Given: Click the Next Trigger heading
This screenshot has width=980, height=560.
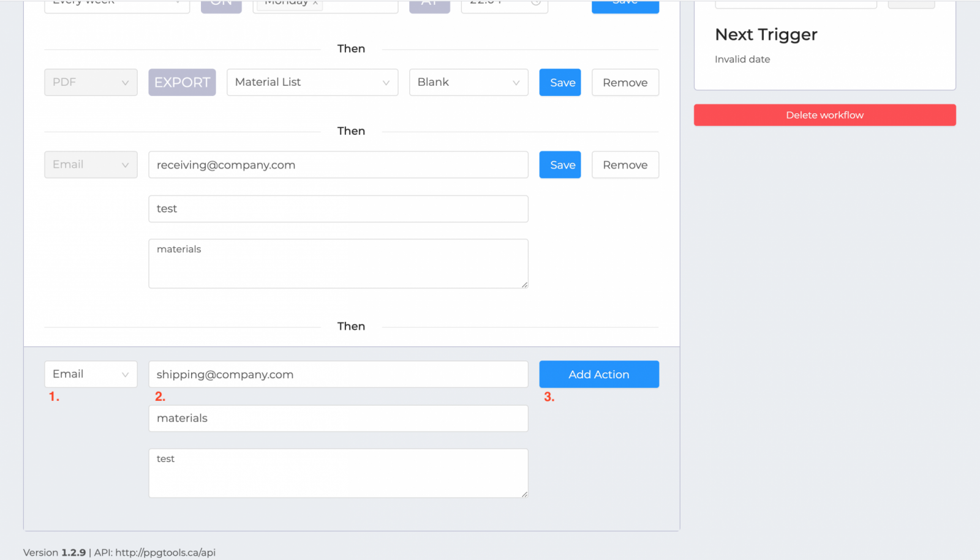Looking at the screenshot, I should 766,34.
